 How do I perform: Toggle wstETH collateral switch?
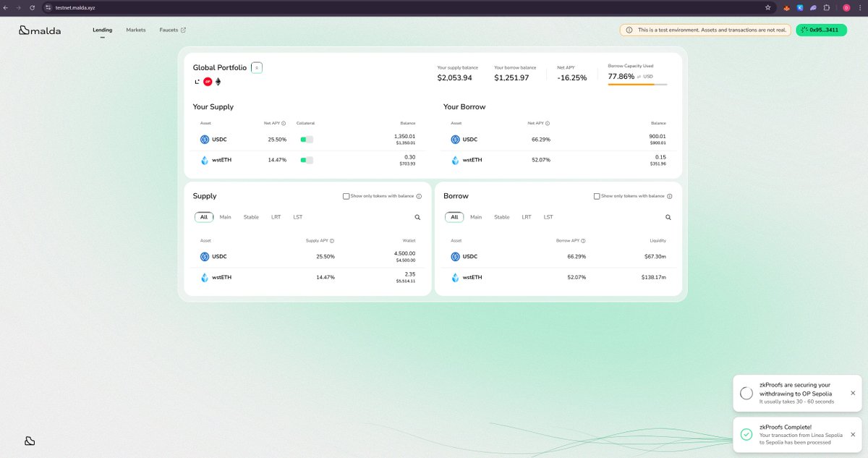(307, 160)
